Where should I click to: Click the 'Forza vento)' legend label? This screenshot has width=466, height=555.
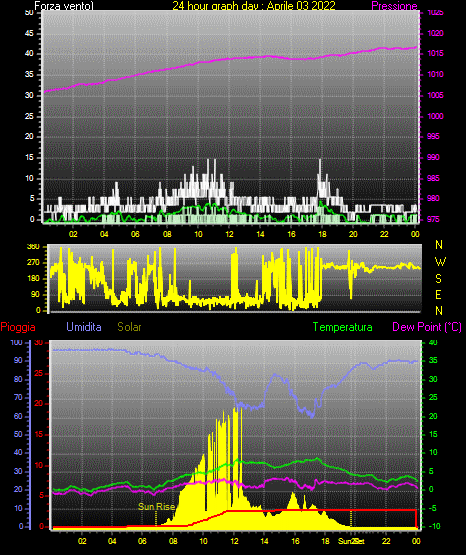coord(64,6)
